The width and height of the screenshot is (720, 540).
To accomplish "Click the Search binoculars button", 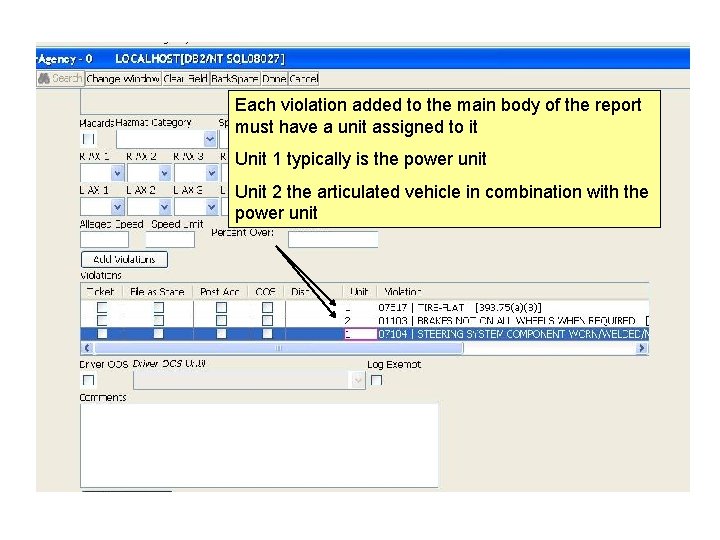I will (x=60, y=79).
